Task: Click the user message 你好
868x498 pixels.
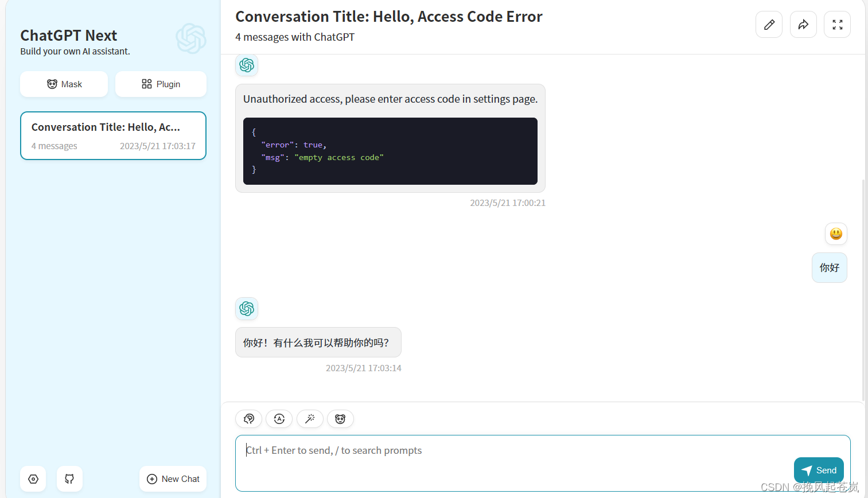Action: coord(830,268)
